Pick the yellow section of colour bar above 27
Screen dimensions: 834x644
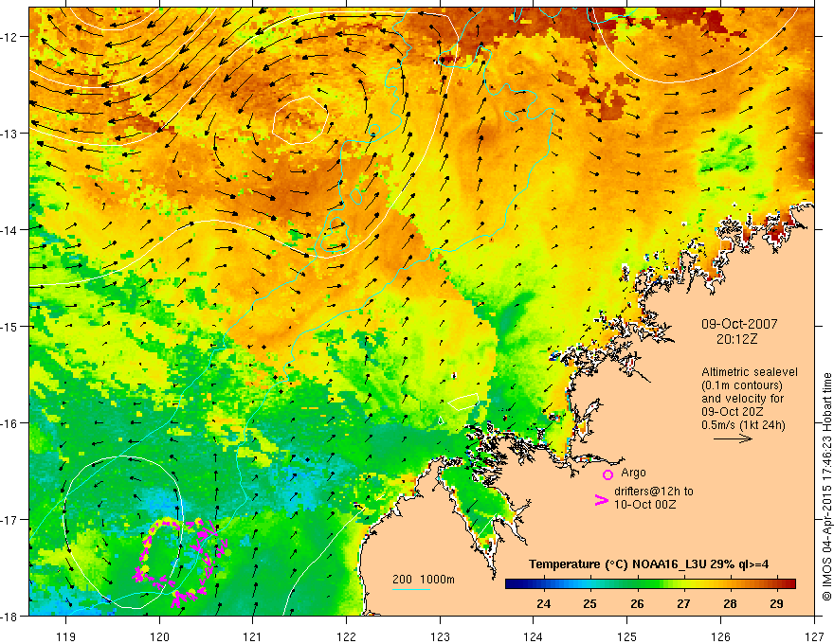[684, 584]
